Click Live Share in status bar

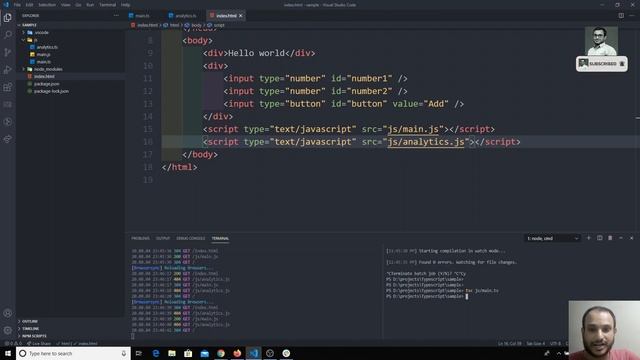coord(40,344)
